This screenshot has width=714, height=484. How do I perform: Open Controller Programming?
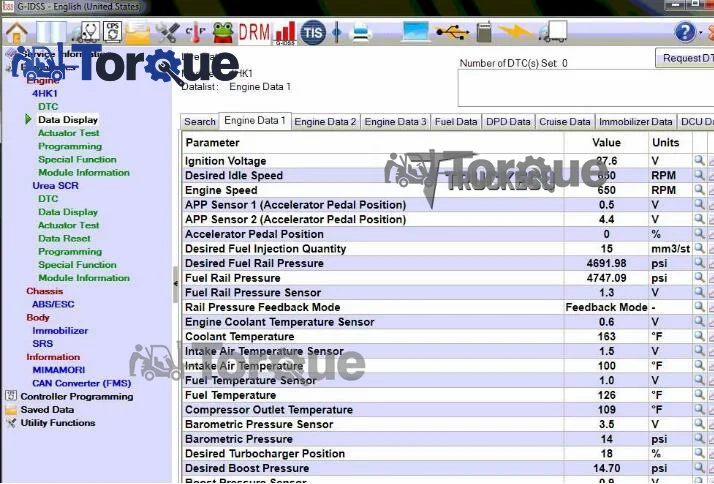[x=77, y=397]
